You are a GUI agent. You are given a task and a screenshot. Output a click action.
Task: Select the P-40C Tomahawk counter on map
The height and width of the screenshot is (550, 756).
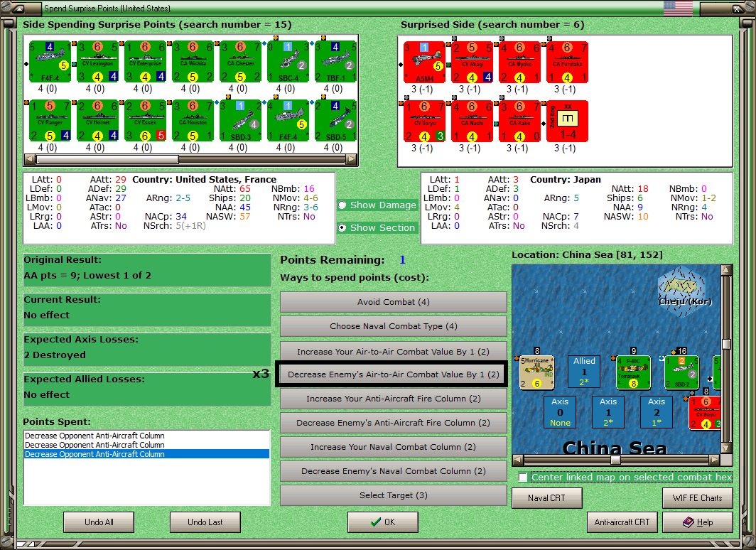(634, 372)
